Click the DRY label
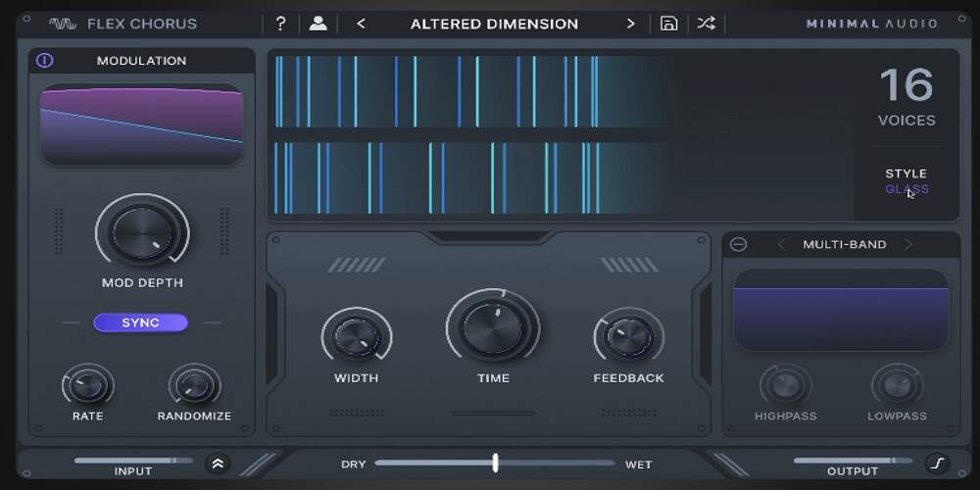980x490 pixels. [x=353, y=465]
